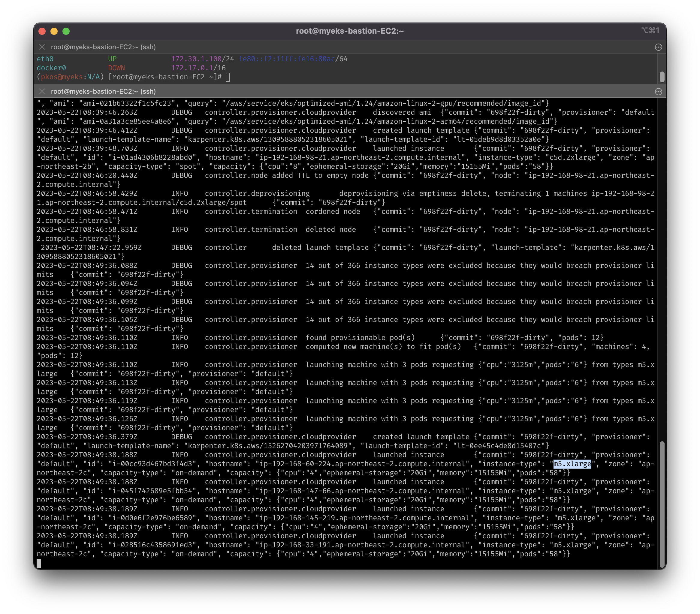The width and height of the screenshot is (700, 614).
Task: Click the text 'added TTL to empty node'
Action: tap(320, 175)
